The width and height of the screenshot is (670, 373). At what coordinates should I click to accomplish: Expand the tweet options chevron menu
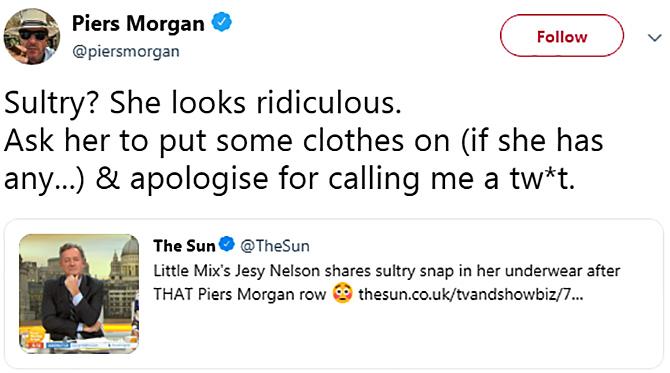click(x=654, y=38)
